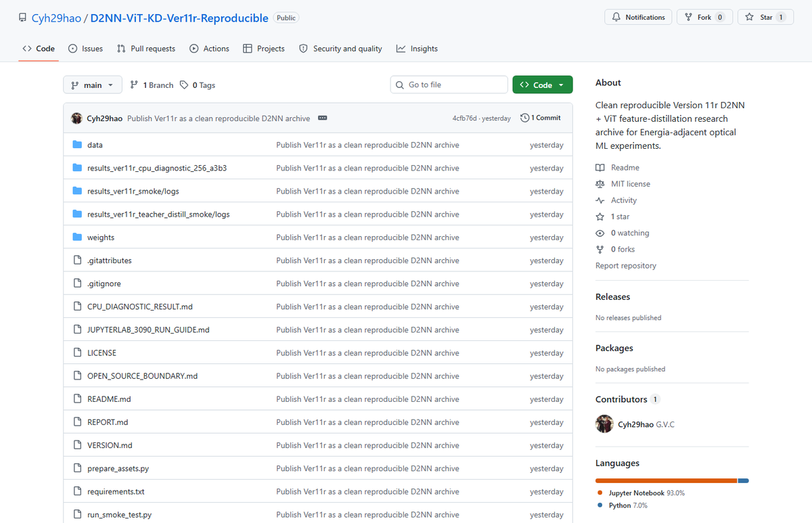Star the repository

click(765, 18)
